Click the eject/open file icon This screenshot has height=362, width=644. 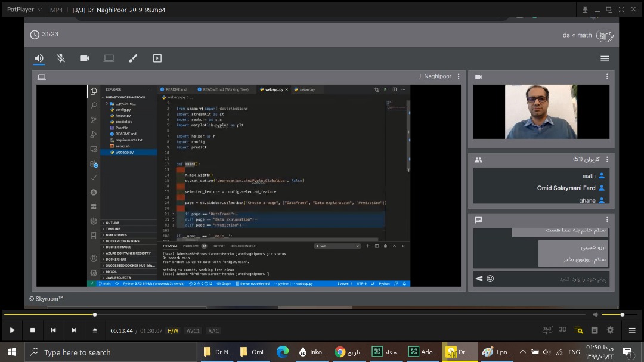[x=95, y=330]
